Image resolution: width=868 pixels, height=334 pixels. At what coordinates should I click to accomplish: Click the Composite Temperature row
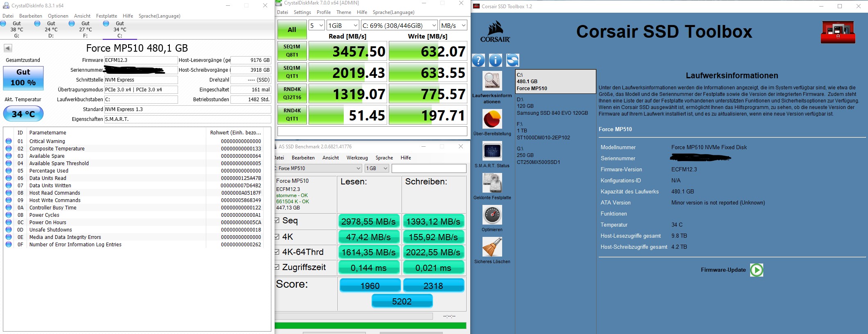point(133,149)
